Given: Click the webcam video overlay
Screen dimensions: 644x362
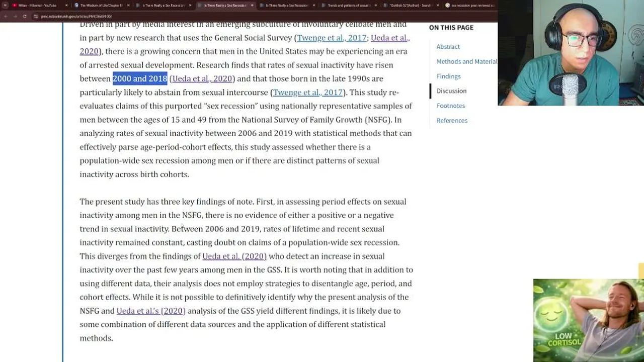Looking at the screenshot, I should 571,53.
